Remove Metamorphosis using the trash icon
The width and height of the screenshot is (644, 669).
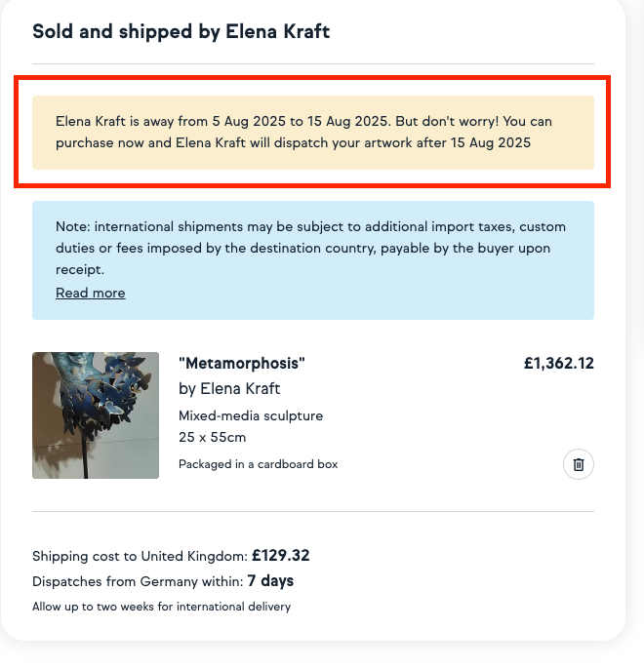pos(579,464)
